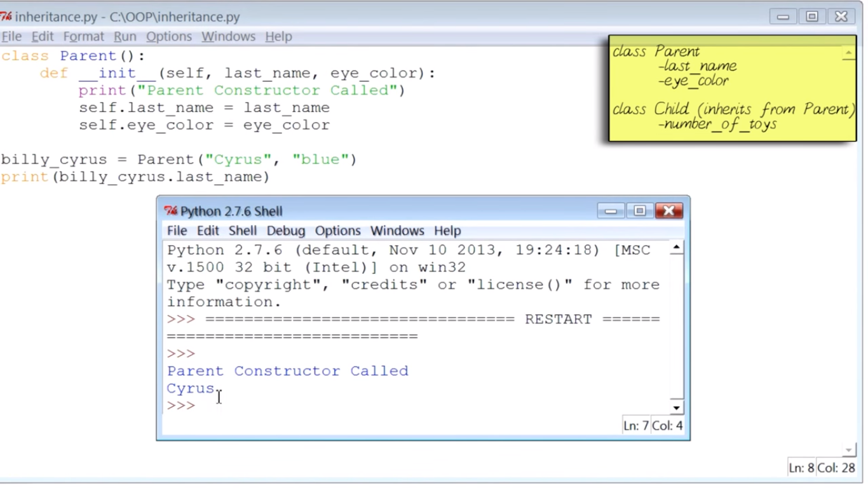The height and width of the screenshot is (488, 868).
Task: Open Options menu in Python Shell
Action: pyautogui.click(x=338, y=231)
